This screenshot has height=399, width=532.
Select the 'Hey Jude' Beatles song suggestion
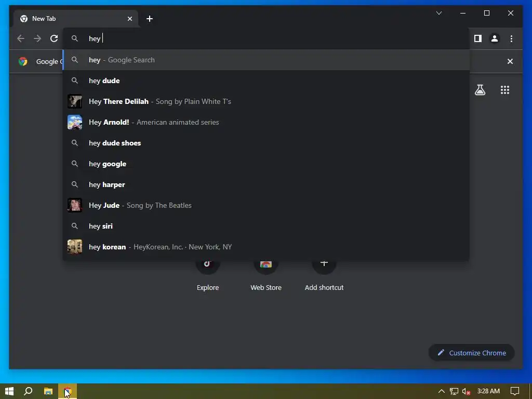[x=267, y=205]
